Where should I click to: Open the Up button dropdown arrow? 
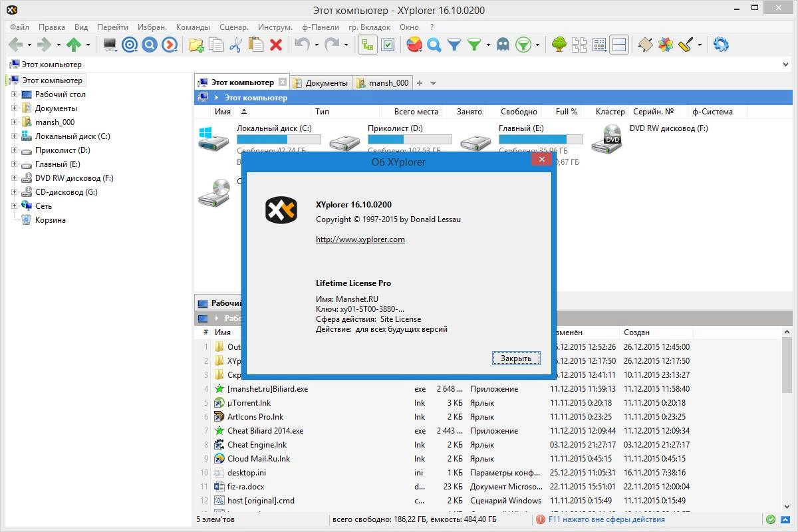click(x=88, y=45)
